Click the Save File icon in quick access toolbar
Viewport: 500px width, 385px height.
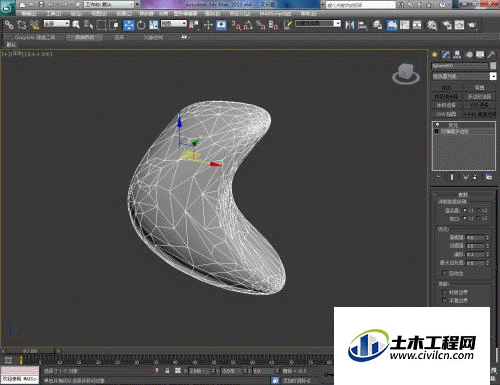[x=41, y=4]
